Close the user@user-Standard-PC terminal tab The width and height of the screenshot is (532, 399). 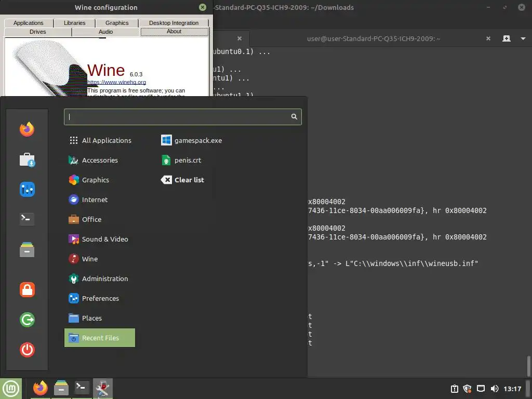click(488, 38)
